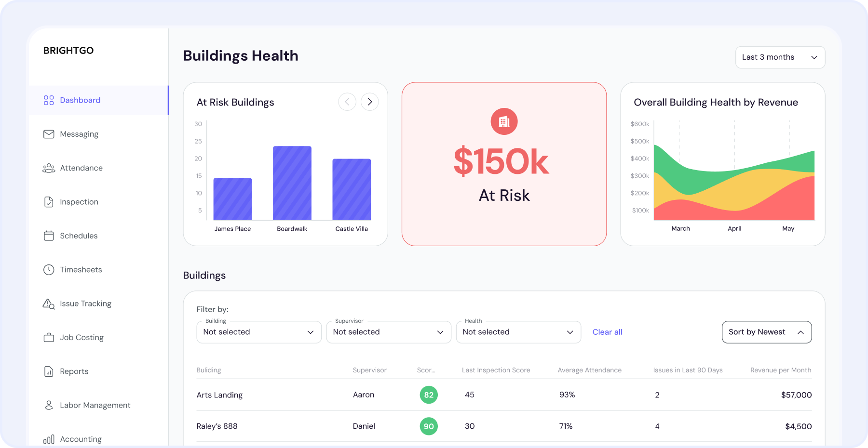Open Timesheets from the sidebar
Image resolution: width=868 pixels, height=448 pixels.
(81, 269)
